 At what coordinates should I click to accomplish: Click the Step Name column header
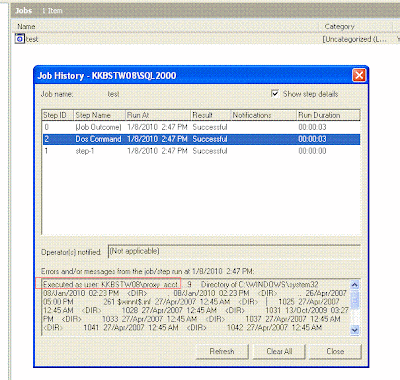[99, 115]
